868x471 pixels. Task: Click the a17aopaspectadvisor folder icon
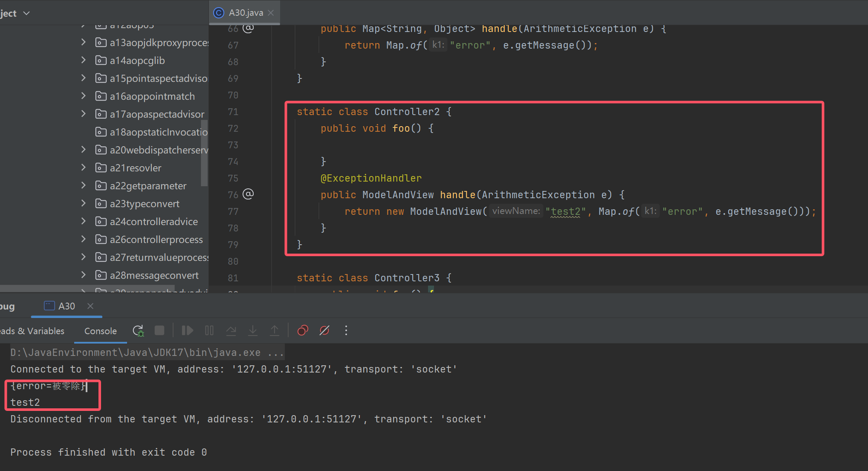click(101, 114)
